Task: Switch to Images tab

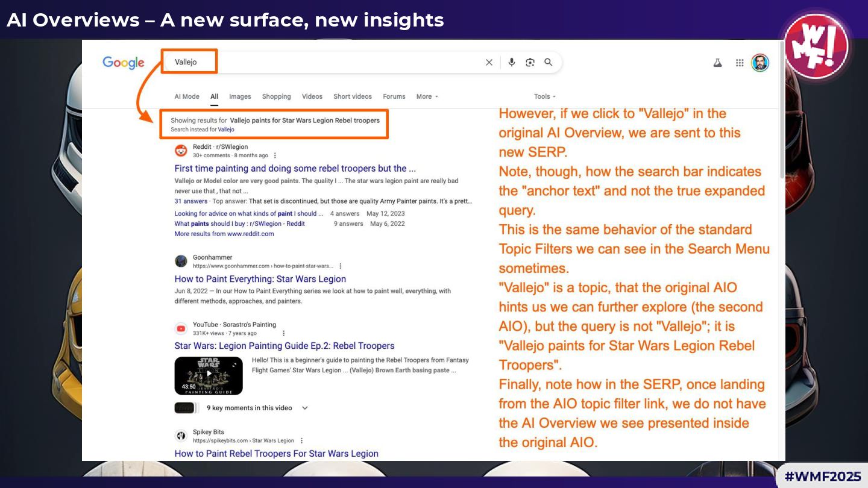Action: (240, 96)
